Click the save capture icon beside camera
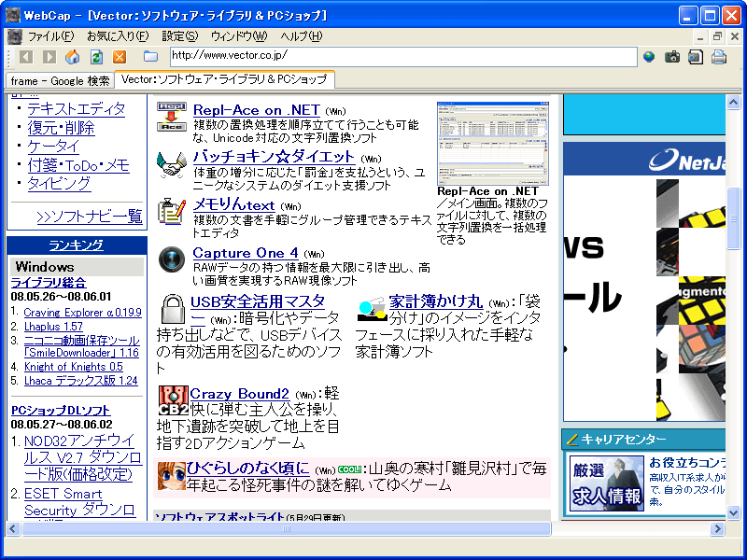 [696, 57]
